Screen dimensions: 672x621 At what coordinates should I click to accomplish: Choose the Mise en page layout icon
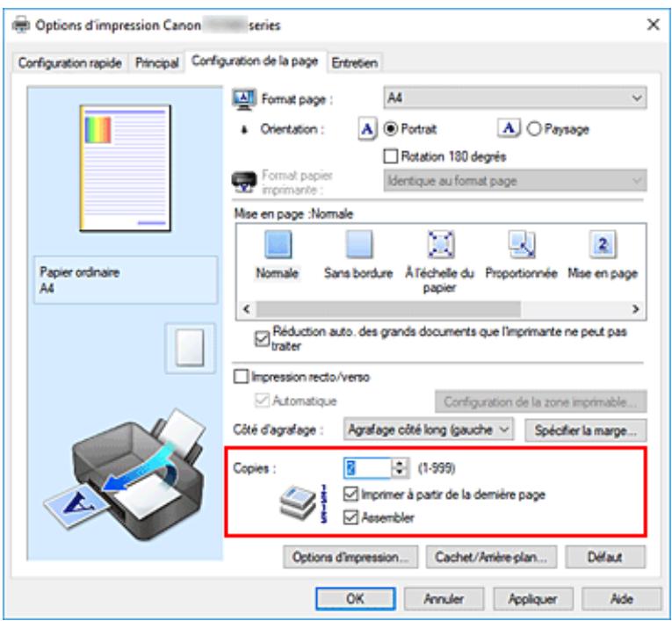click(x=603, y=244)
